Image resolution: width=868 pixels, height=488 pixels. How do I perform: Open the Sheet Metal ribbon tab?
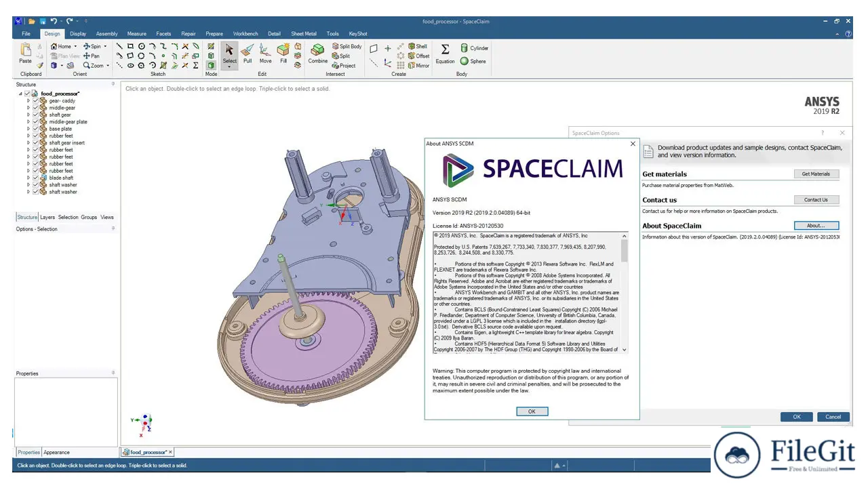click(304, 34)
